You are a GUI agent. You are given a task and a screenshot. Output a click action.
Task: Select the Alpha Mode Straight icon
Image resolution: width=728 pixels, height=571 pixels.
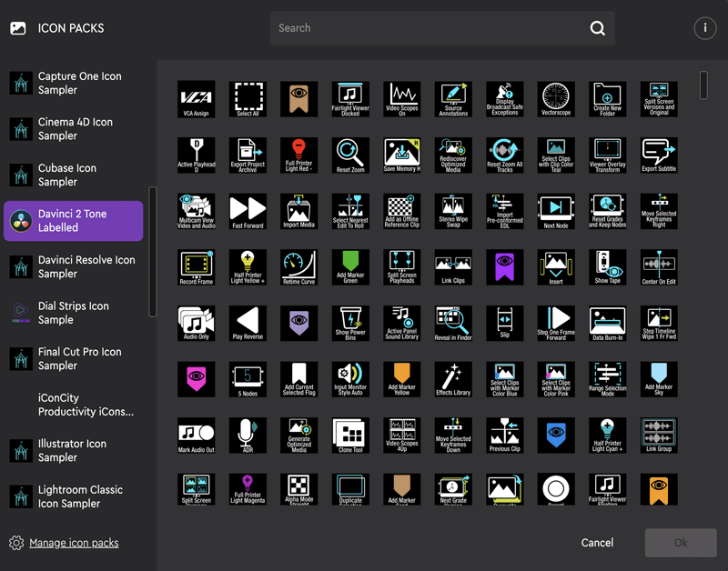[299, 489]
